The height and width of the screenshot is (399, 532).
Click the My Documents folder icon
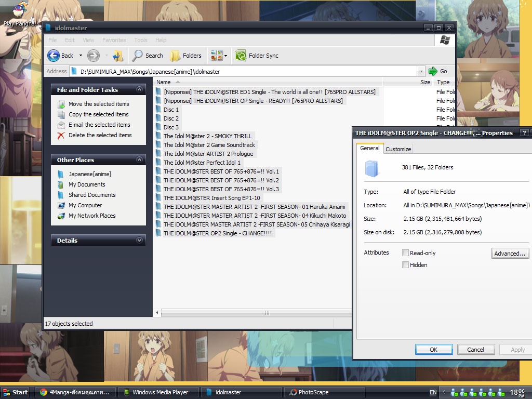(61, 184)
